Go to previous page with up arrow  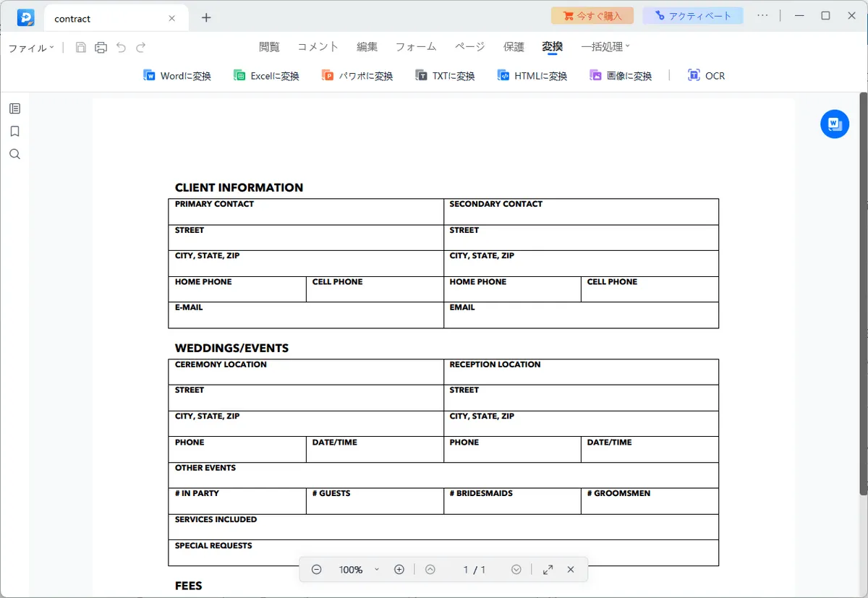[x=430, y=570]
